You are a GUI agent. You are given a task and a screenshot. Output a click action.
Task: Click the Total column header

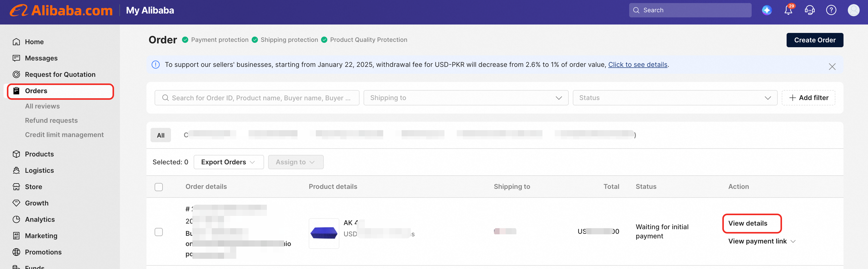[x=611, y=187]
